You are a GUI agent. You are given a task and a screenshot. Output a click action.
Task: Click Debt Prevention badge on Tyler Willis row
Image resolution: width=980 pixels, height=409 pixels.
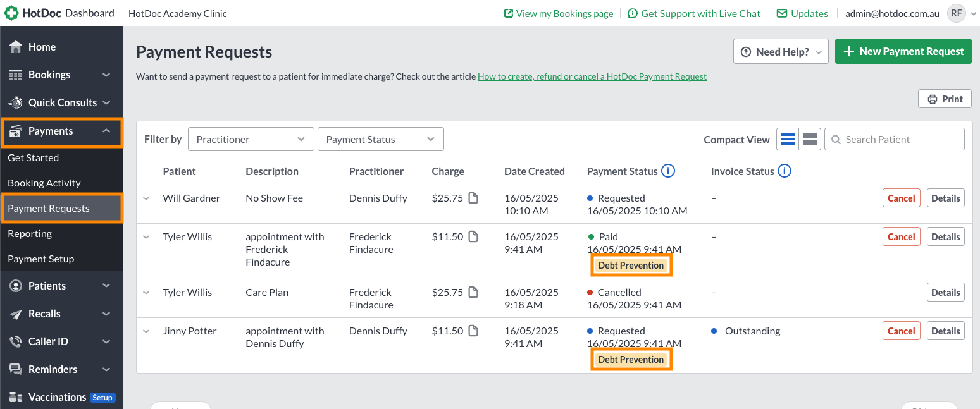click(x=631, y=266)
